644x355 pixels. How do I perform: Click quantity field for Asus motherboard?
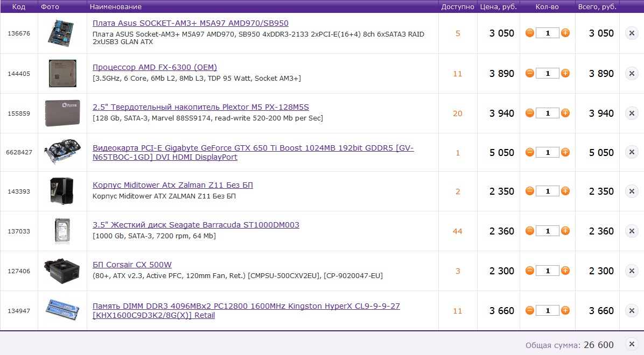(x=548, y=33)
